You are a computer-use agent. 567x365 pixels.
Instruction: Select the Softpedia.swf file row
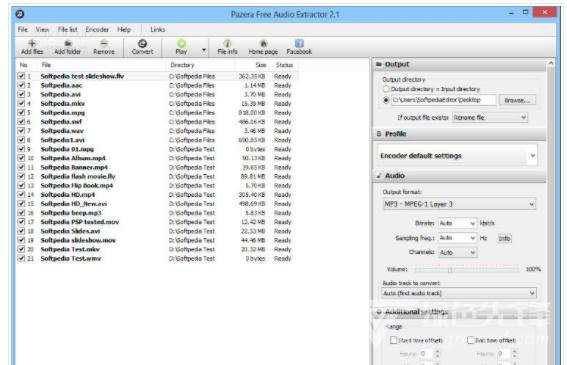pos(157,122)
